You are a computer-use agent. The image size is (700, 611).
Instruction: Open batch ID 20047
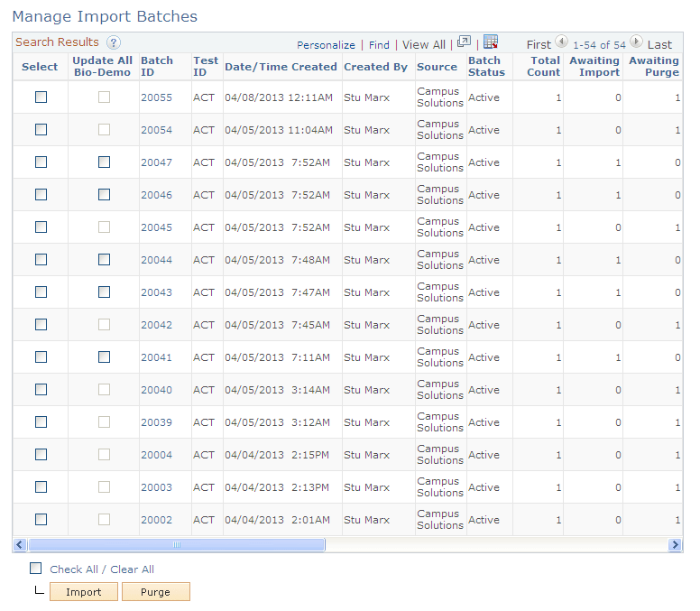coord(156,162)
